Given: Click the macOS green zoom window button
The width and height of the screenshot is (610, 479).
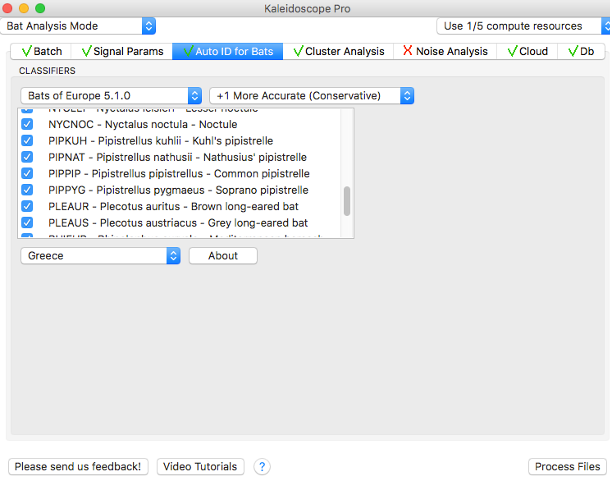Looking at the screenshot, I should coord(40,8).
